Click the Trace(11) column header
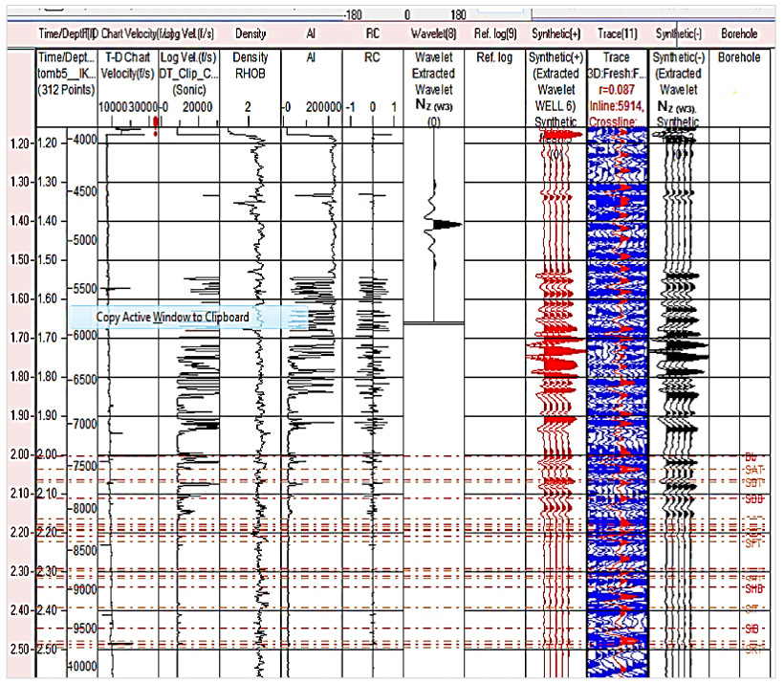This screenshot has width=784, height=684. (x=616, y=33)
